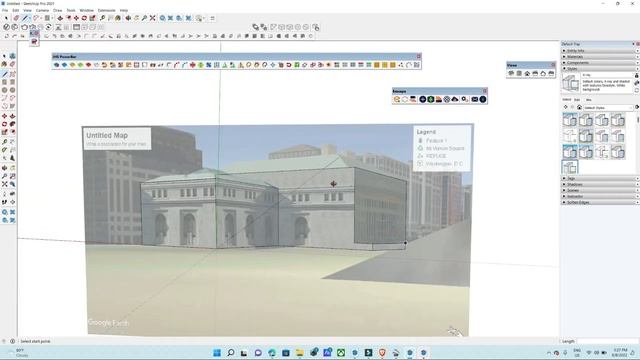The image size is (640, 360).
Task: Choose the Offset tool in the left tool set
Action: tap(13, 132)
